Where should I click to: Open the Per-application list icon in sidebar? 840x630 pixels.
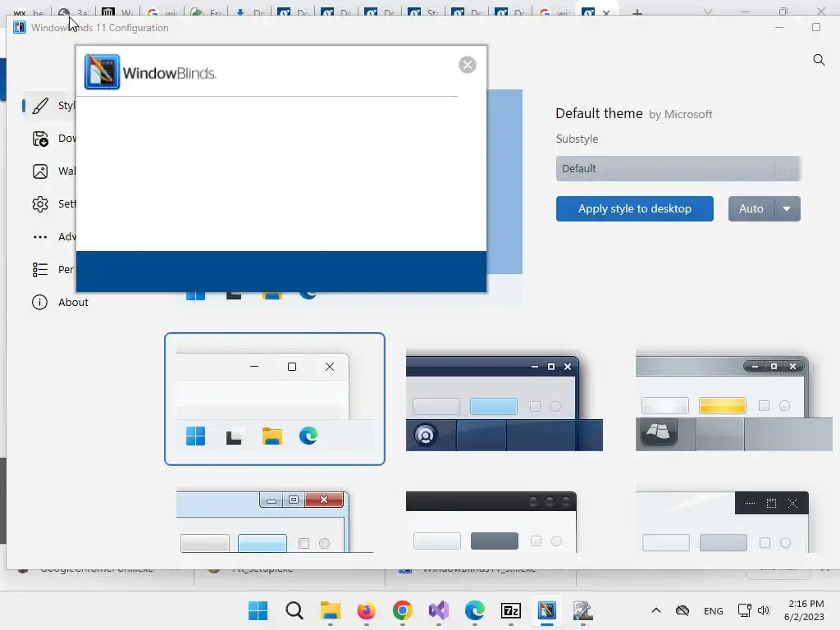tap(40, 269)
